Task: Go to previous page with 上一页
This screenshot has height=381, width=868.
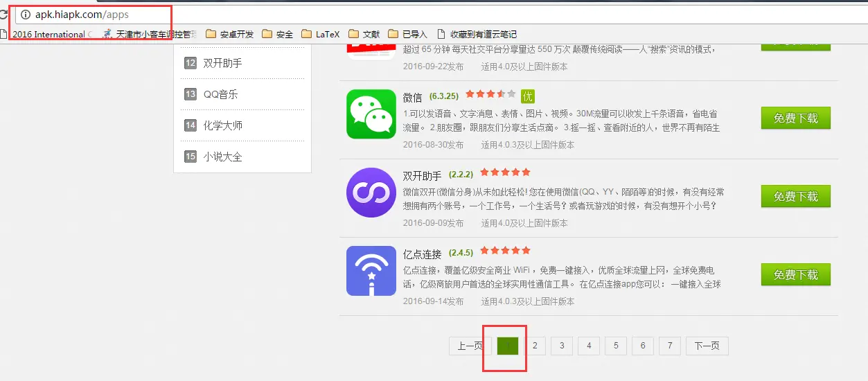Action: [x=470, y=346]
